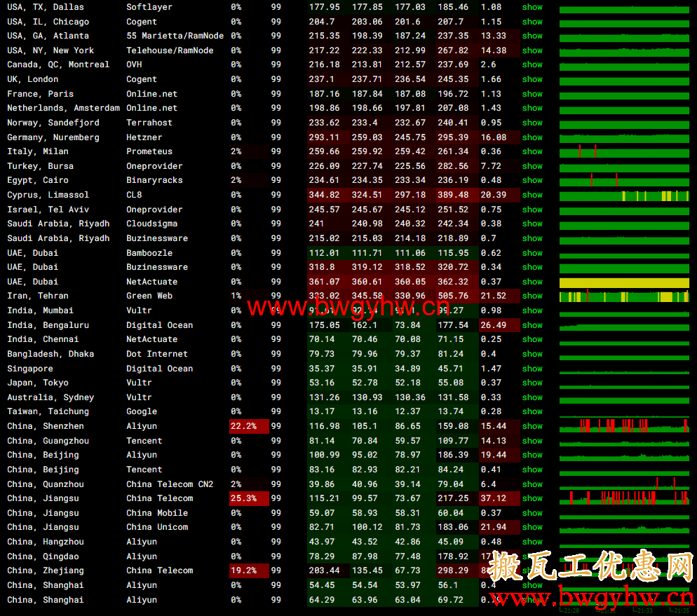Click show for Dubai NetActuate row
The image size is (697, 616).
pyautogui.click(x=532, y=282)
